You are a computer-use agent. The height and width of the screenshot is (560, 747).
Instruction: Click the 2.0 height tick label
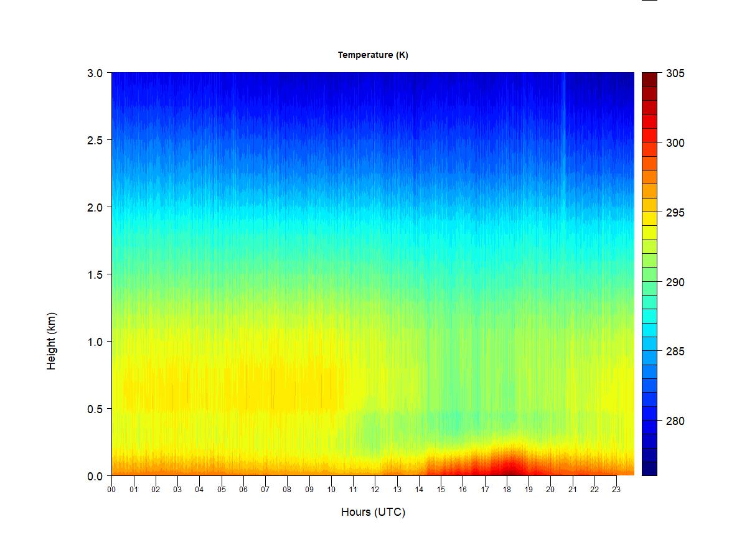(x=95, y=207)
